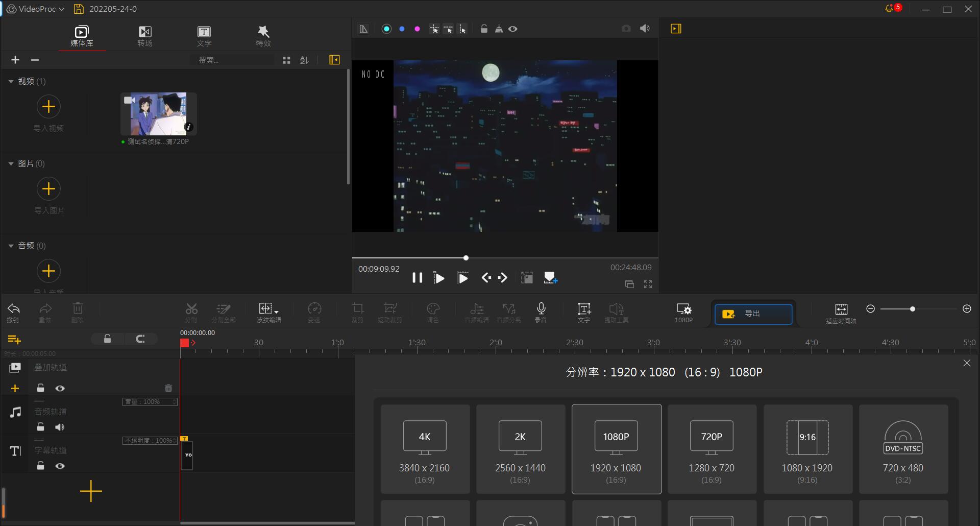
Task: Play from the playhead marker
Action: click(438, 278)
